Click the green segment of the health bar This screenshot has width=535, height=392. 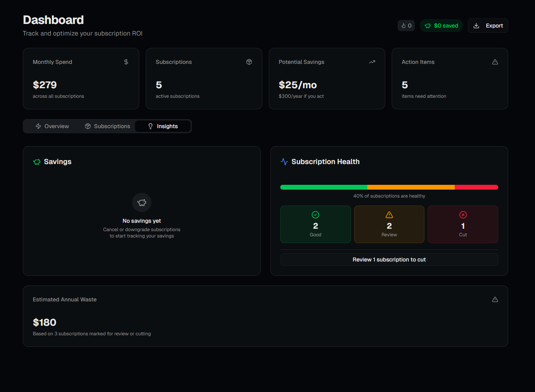(x=324, y=187)
